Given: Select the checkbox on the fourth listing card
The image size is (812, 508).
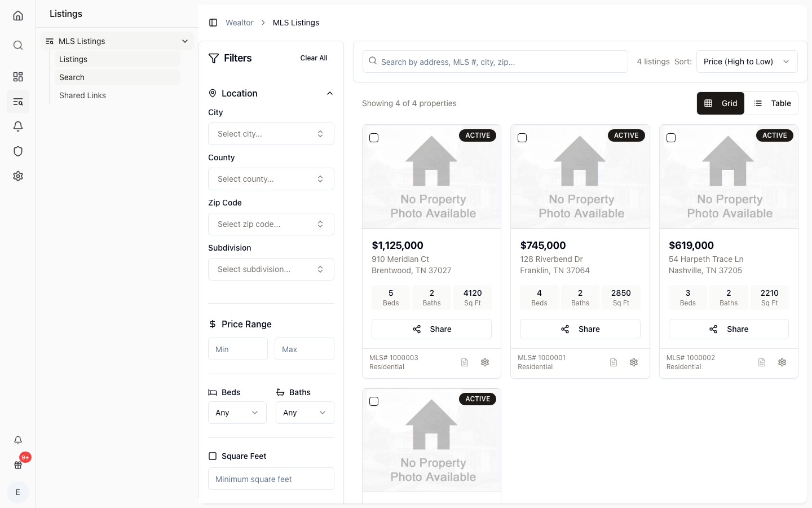Looking at the screenshot, I should (x=374, y=401).
